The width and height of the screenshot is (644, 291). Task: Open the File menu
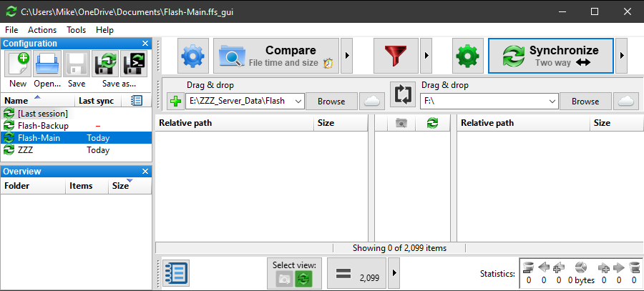(x=11, y=30)
